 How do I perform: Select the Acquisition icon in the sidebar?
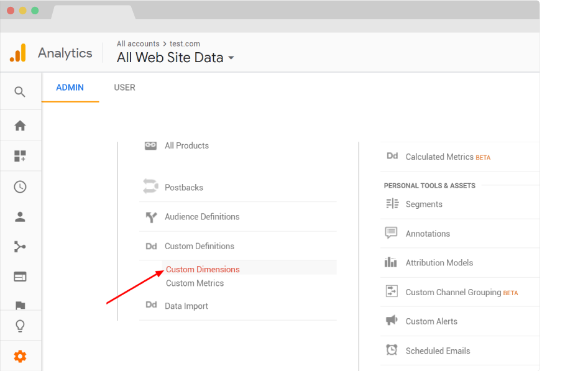[x=21, y=247]
